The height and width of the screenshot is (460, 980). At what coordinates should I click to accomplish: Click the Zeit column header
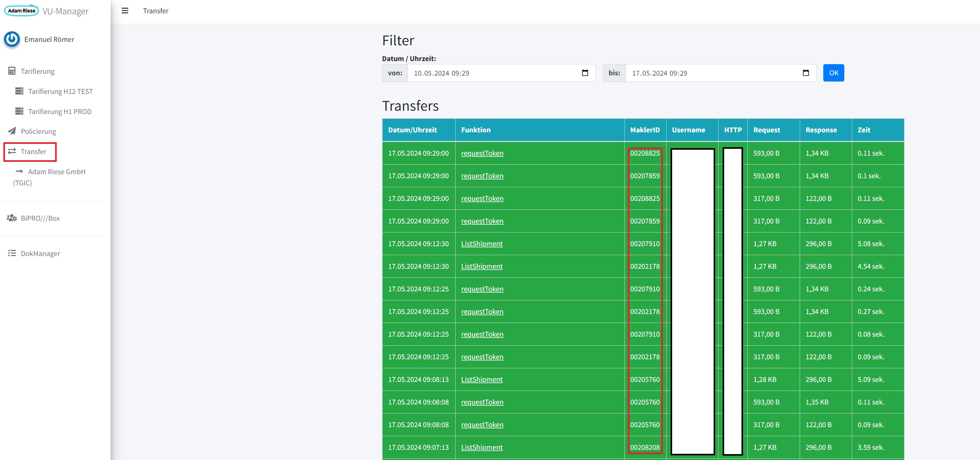click(864, 130)
